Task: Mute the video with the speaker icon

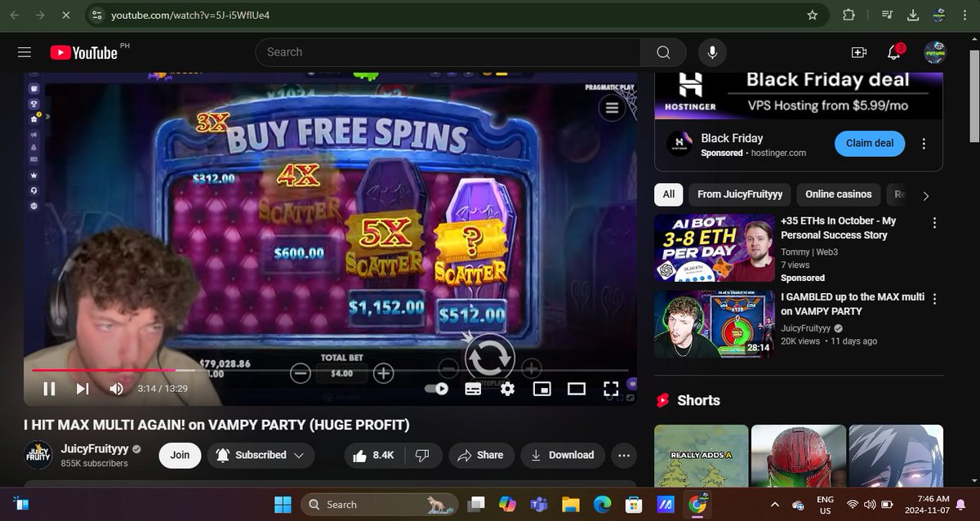Action: pos(114,390)
